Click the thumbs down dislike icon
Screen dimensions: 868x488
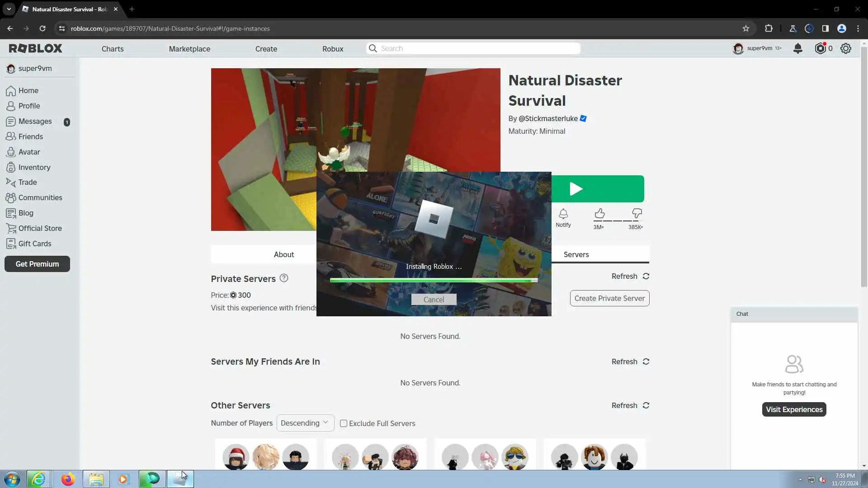click(637, 213)
